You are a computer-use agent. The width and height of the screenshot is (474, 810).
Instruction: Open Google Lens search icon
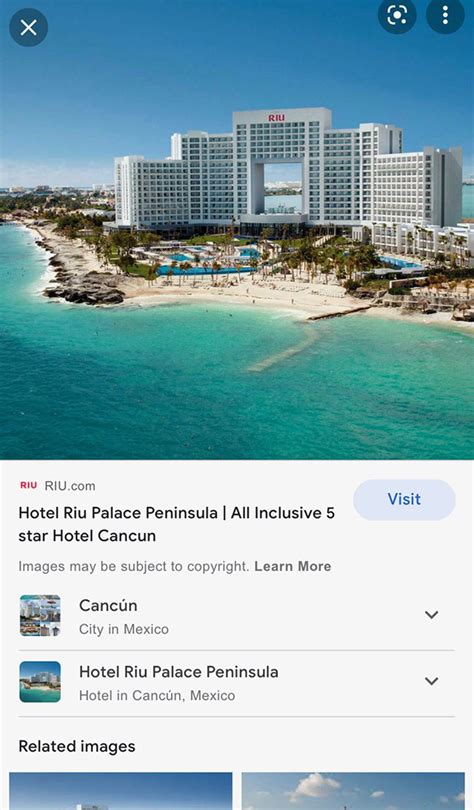[397, 15]
